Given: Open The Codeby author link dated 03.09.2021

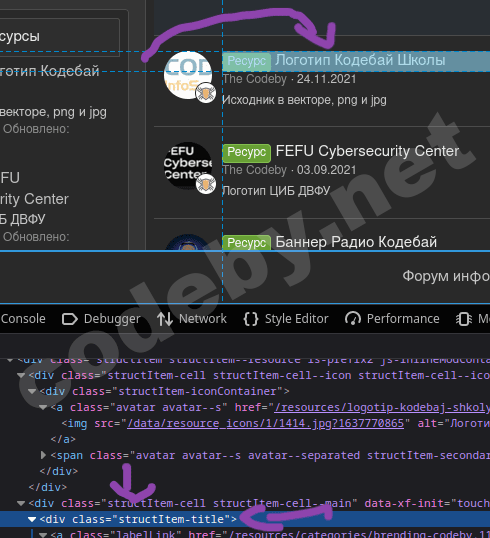Looking at the screenshot, I should pos(255,170).
